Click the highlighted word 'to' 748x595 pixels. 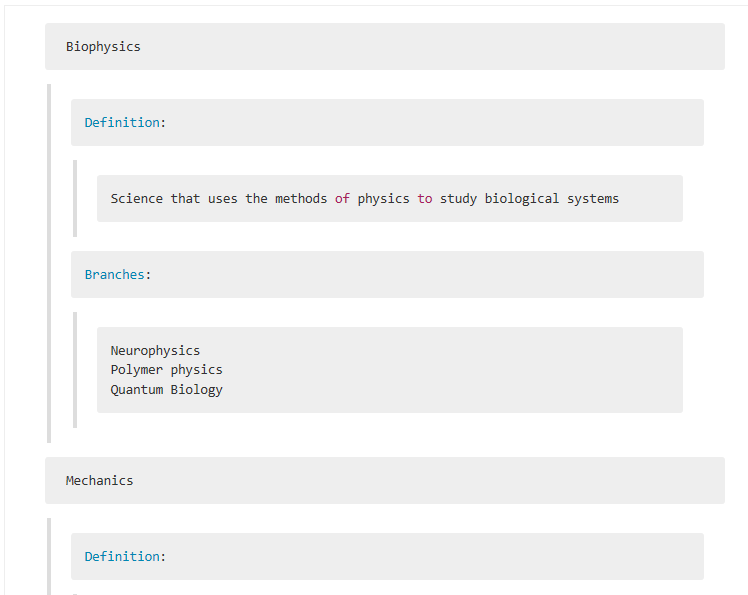[425, 198]
